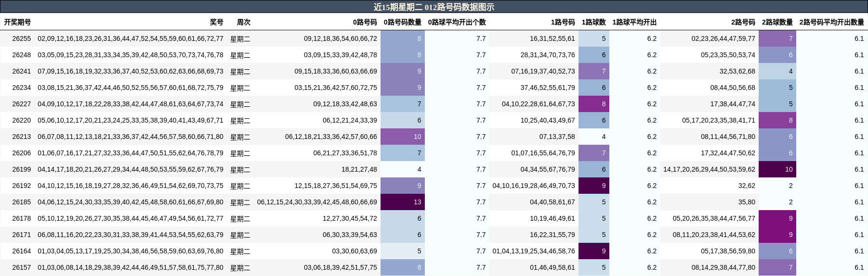Select the 0路 count 10 in row 26213
Image resolution: width=868 pixels, height=276 pixels.
pos(403,137)
